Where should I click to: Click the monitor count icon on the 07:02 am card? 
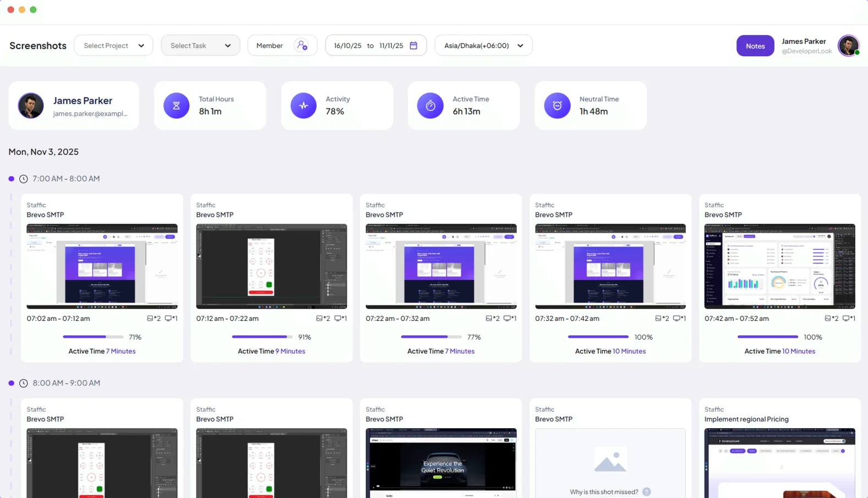point(168,319)
